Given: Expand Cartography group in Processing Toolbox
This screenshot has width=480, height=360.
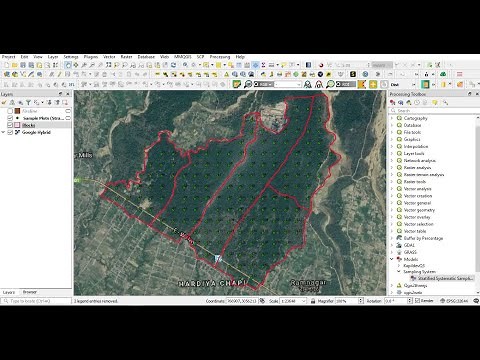Looking at the screenshot, I should coord(392,118).
